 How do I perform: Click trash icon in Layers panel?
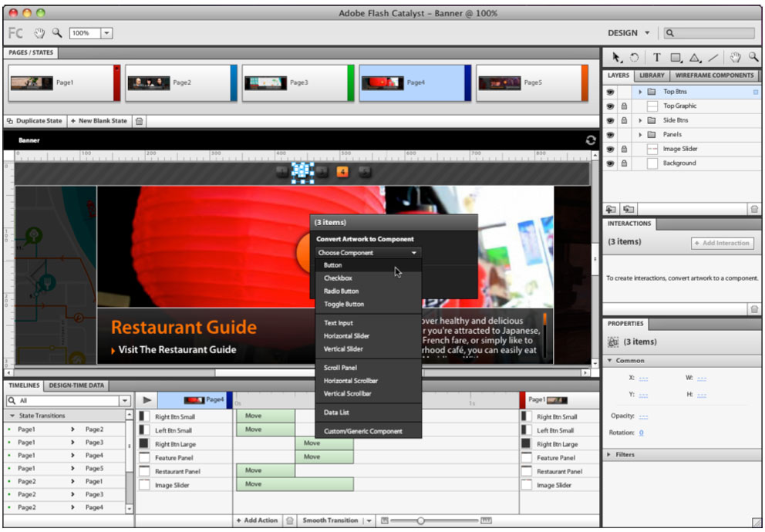coord(754,209)
